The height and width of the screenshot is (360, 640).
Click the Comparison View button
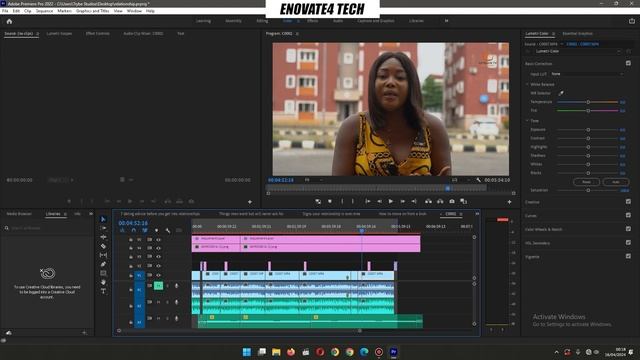point(463,201)
